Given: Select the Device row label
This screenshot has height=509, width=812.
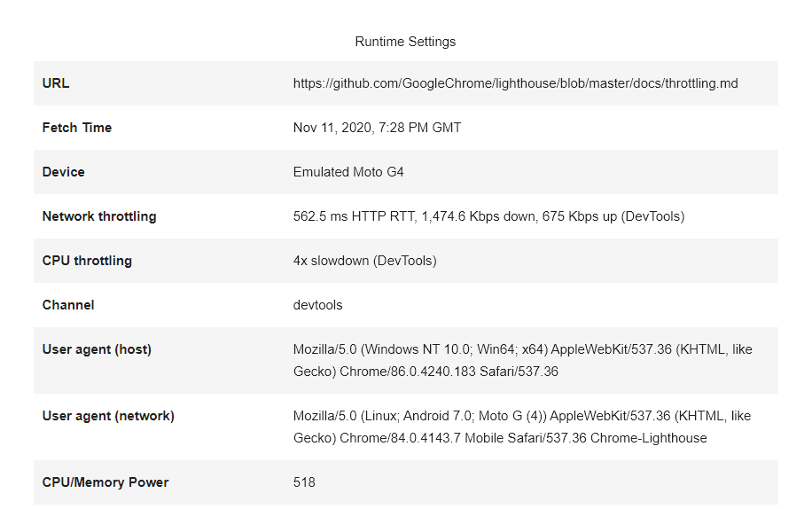Looking at the screenshot, I should click(x=64, y=172).
